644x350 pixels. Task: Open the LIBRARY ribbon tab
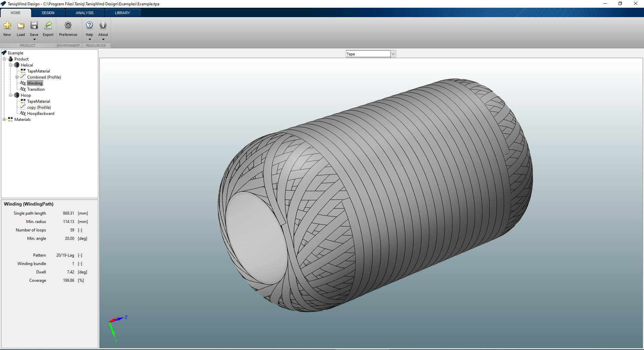[122, 13]
